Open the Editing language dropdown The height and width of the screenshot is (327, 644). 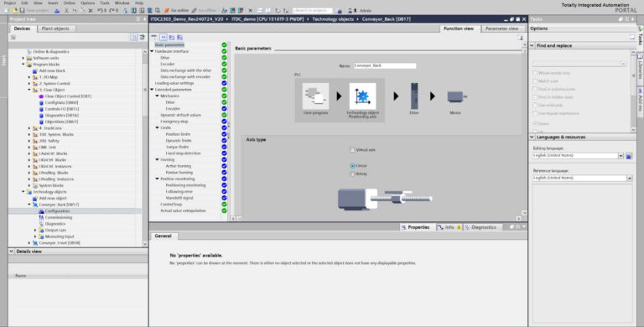coord(621,156)
